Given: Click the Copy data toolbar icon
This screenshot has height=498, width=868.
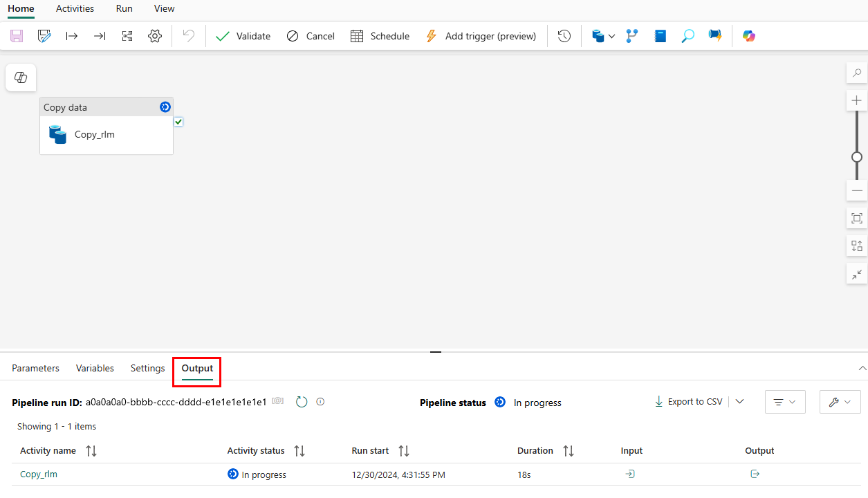Looking at the screenshot, I should click(x=598, y=36).
